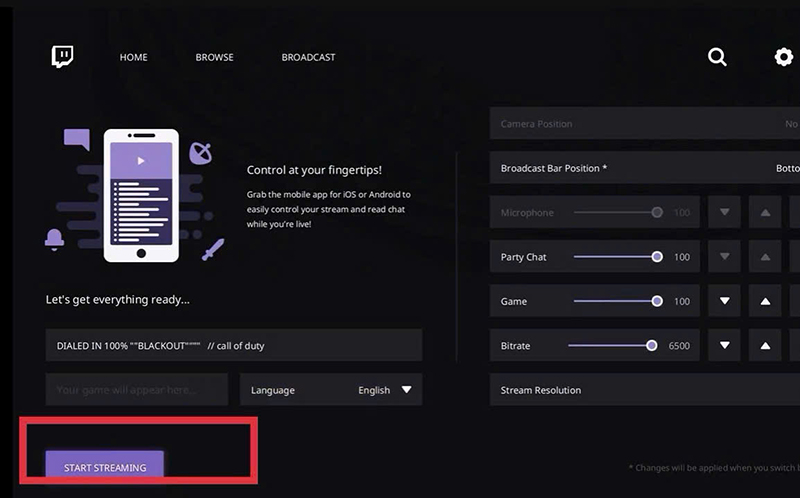
Task: Go to the HOME tab
Action: pos(133,58)
